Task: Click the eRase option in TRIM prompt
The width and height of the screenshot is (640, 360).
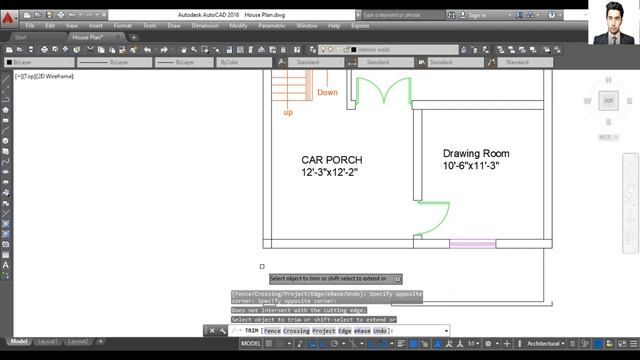Action: (362, 331)
